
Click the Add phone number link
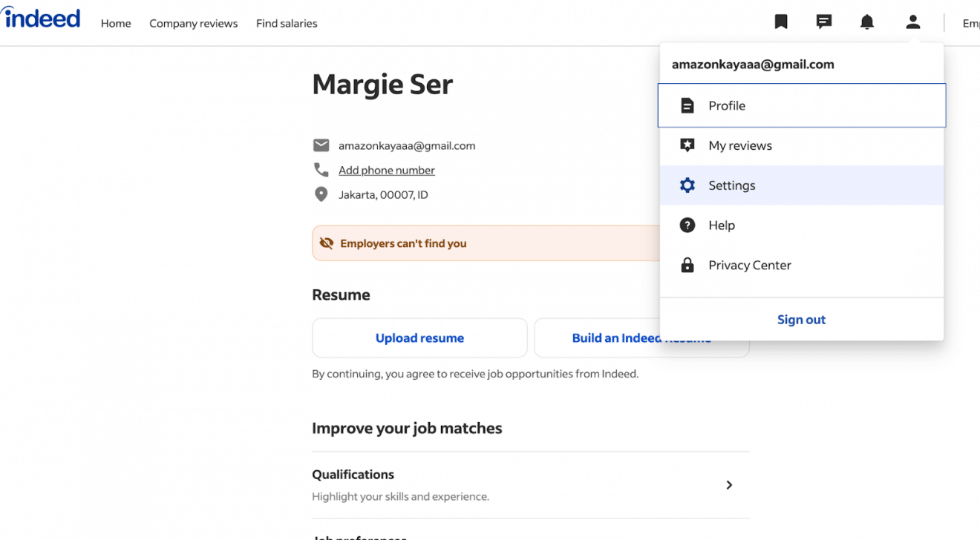point(386,169)
